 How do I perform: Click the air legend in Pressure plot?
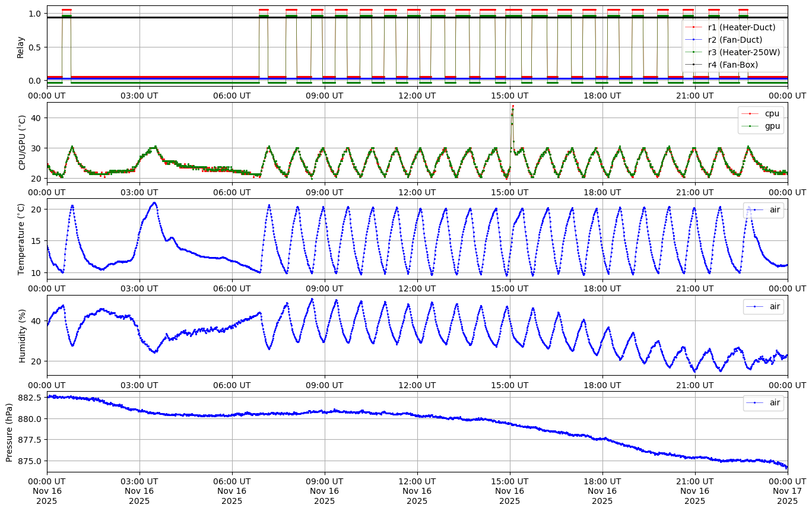(x=769, y=402)
